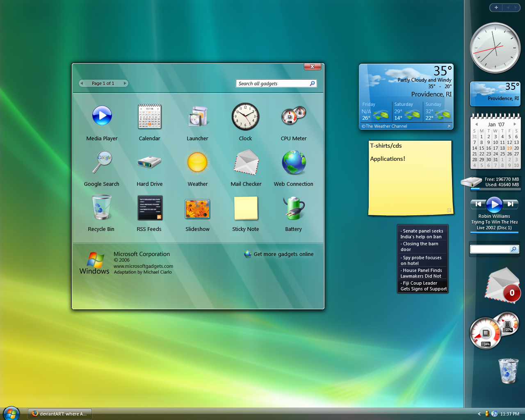Viewport: 525px width, 420px height.
Task: Select the Calendar gadget icon
Action: pos(149,116)
